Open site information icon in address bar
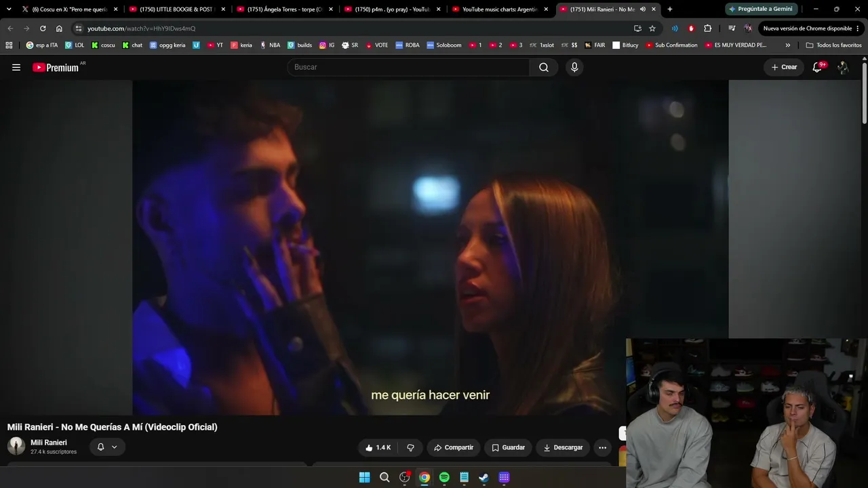This screenshot has height=488, width=868. click(x=79, y=28)
